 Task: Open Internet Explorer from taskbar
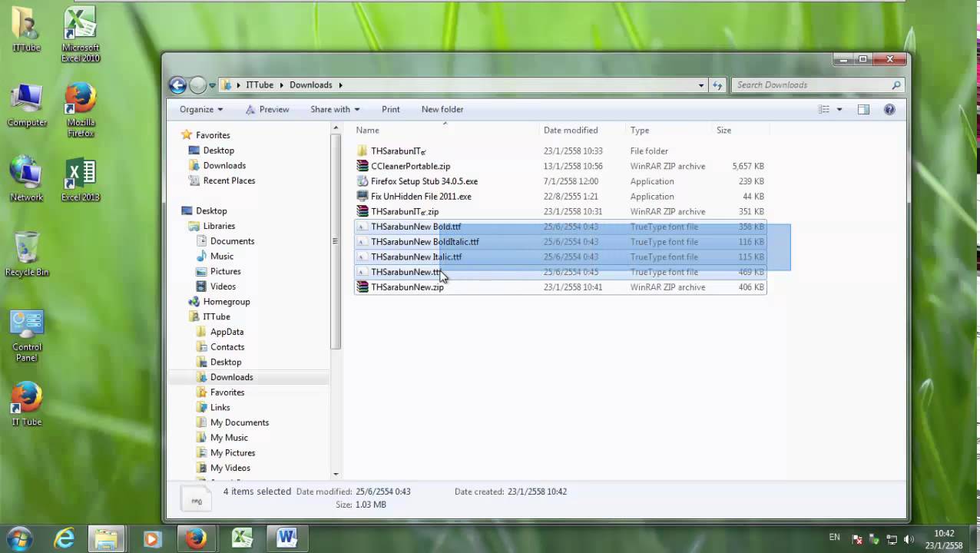coord(64,538)
